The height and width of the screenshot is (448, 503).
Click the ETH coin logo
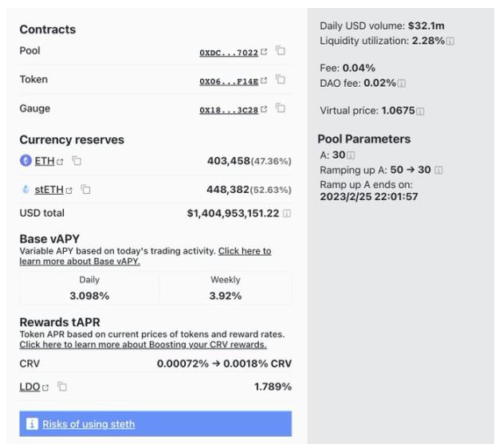click(x=26, y=161)
